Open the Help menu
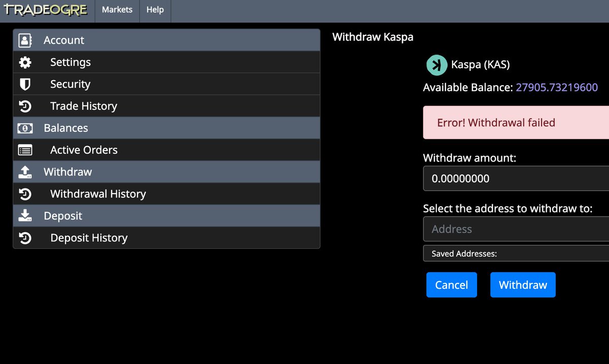Viewport: 609px width, 364px height. tap(155, 10)
